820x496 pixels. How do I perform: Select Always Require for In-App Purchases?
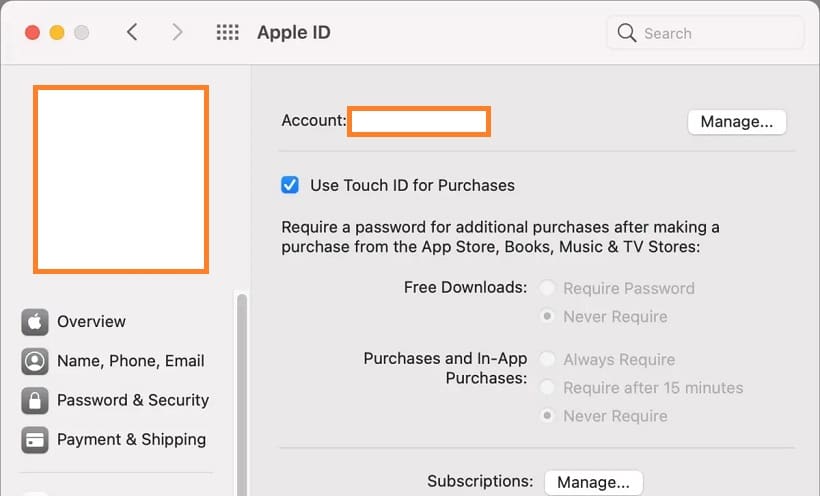[547, 359]
